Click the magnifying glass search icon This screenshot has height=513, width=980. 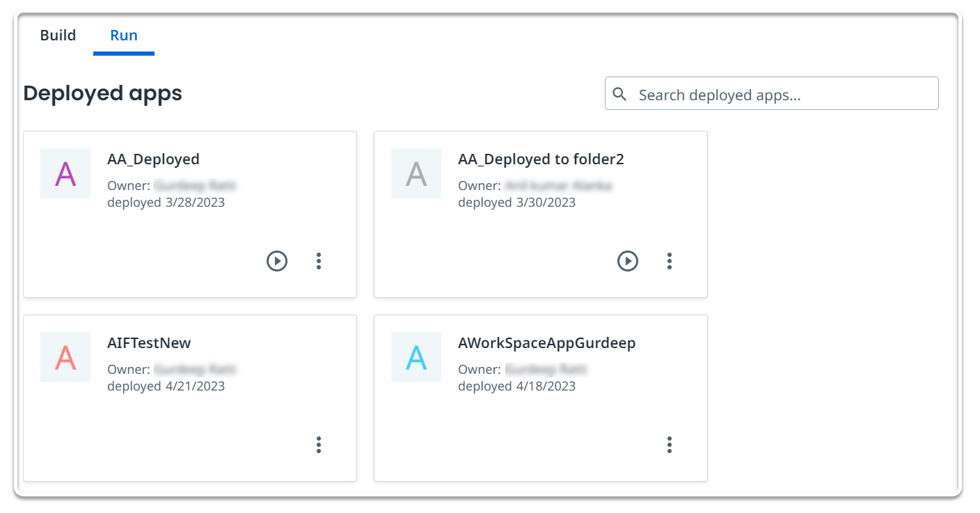[619, 94]
